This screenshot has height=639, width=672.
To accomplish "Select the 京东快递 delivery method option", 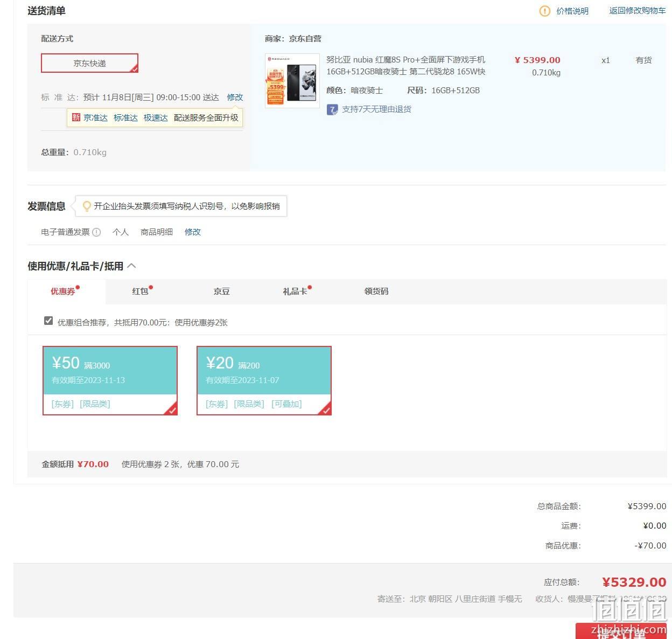I will click(89, 63).
